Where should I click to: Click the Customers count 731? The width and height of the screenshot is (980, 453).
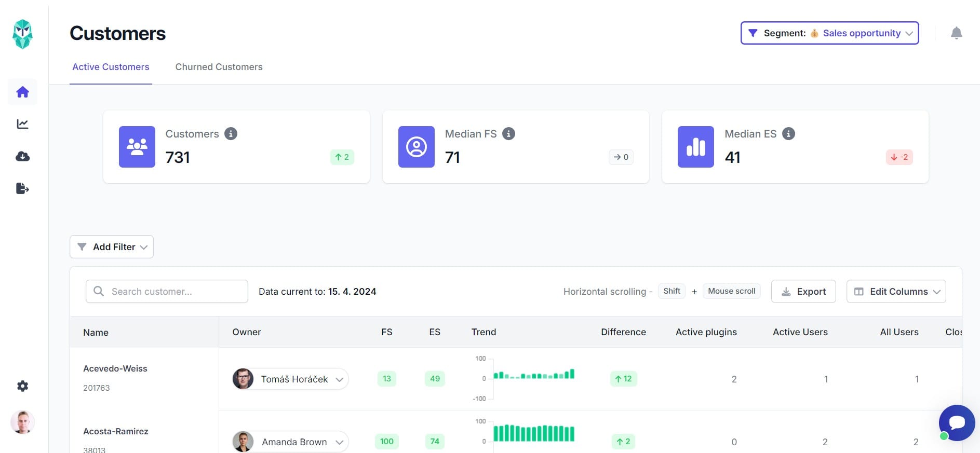tap(178, 157)
